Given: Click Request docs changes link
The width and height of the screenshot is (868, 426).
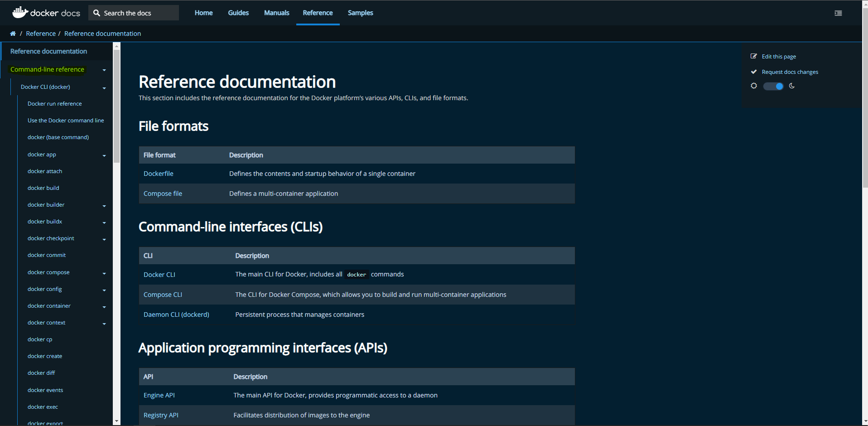Looking at the screenshot, I should click(790, 72).
